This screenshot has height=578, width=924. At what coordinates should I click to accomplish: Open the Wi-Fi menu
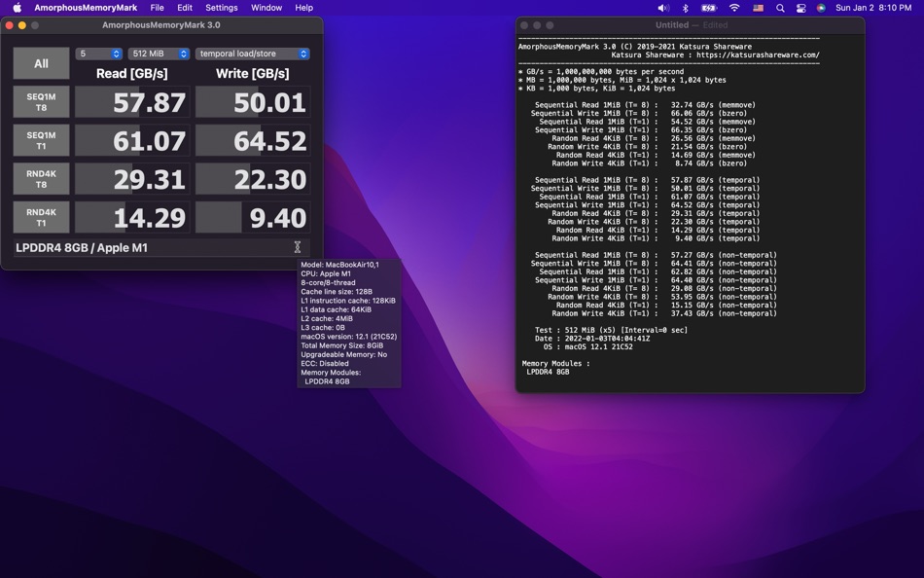coord(734,8)
